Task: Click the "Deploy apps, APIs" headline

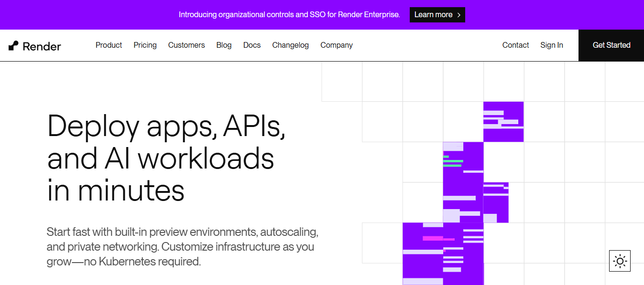Action: click(166, 127)
